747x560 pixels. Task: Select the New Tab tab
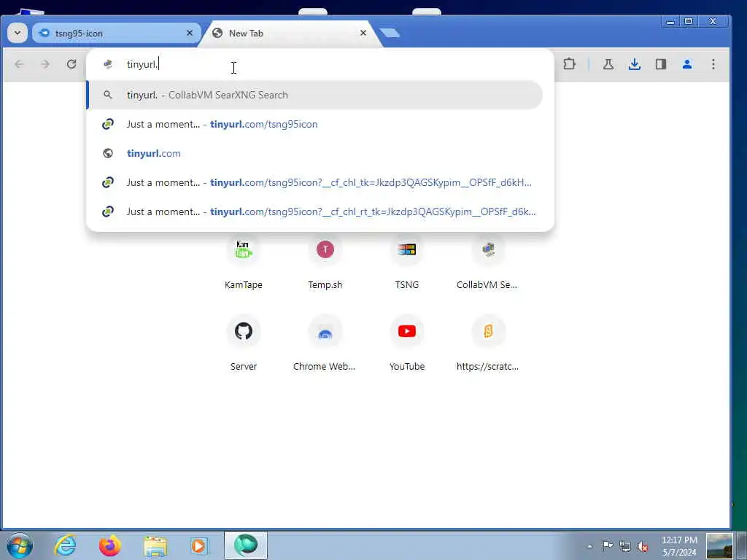coord(290,33)
